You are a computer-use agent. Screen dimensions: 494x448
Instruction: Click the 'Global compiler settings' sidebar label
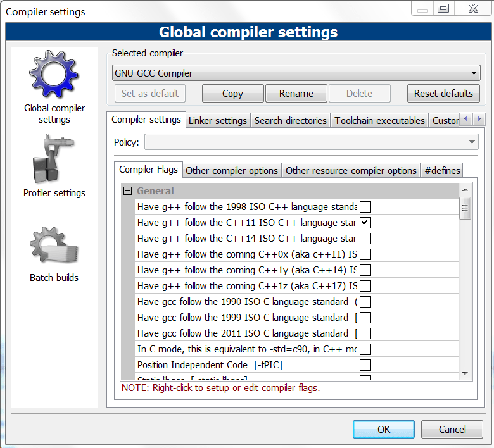(54, 114)
